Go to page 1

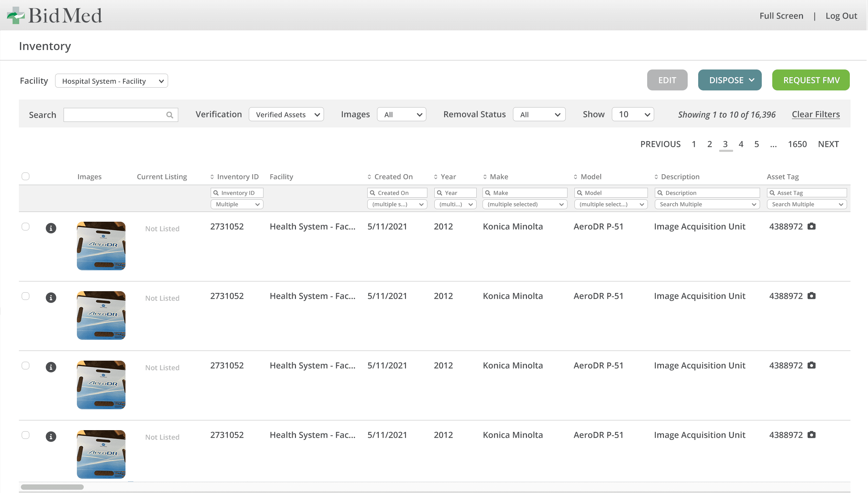(x=694, y=144)
